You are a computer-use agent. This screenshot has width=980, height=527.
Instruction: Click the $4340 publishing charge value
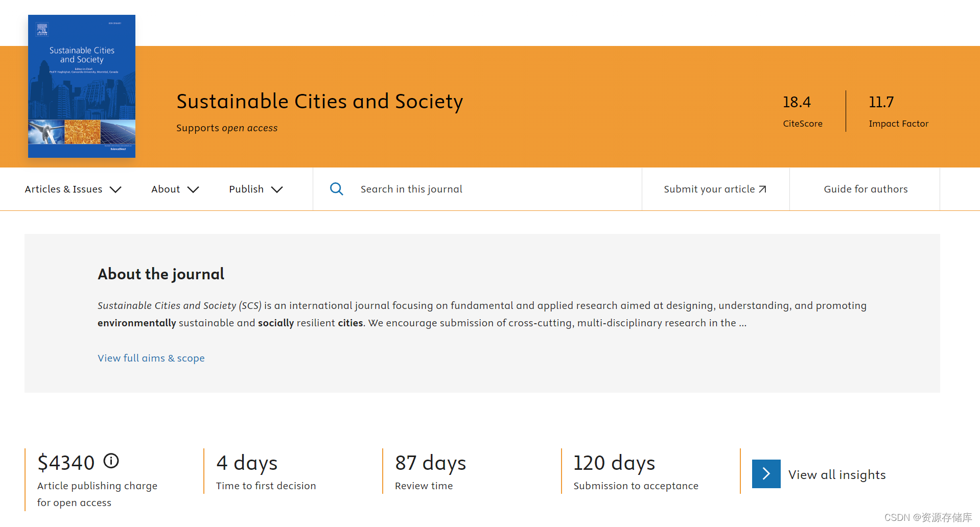[x=66, y=463]
